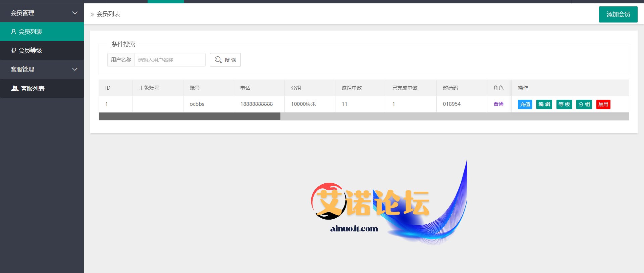The image size is (644, 273).
Task: Click the person icon beside 会员列表
Action: (x=13, y=32)
